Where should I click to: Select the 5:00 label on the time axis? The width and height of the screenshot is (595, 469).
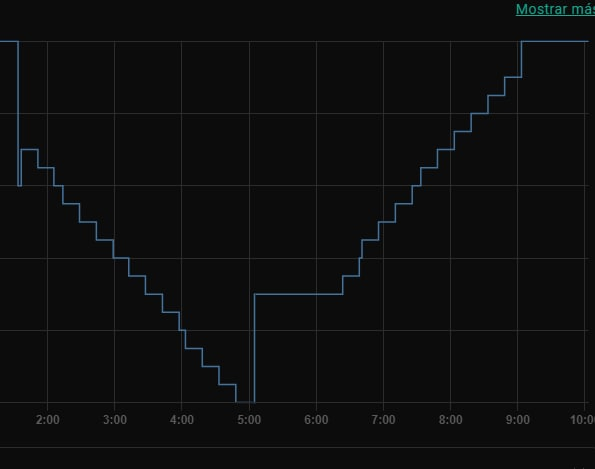249,420
